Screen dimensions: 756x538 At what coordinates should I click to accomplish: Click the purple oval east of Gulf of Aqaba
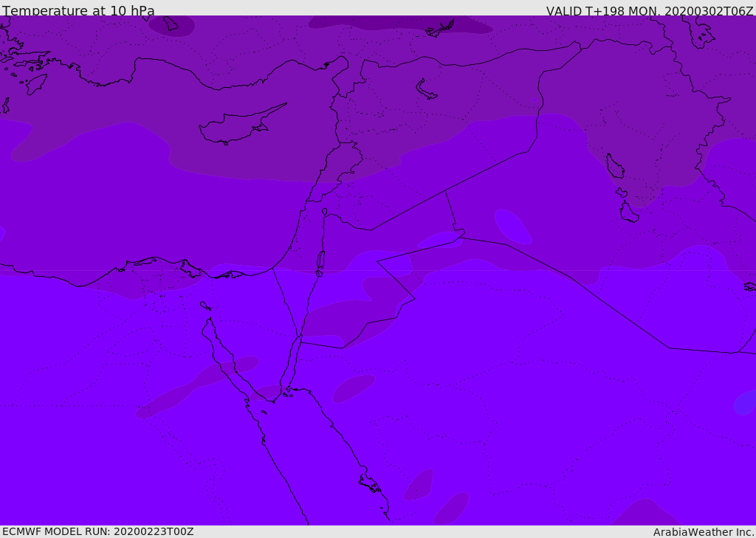coord(354,388)
